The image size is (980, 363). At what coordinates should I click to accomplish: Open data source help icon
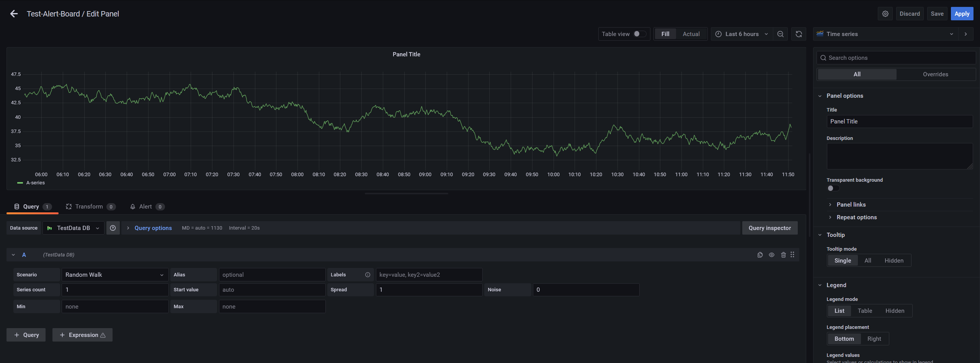(113, 228)
